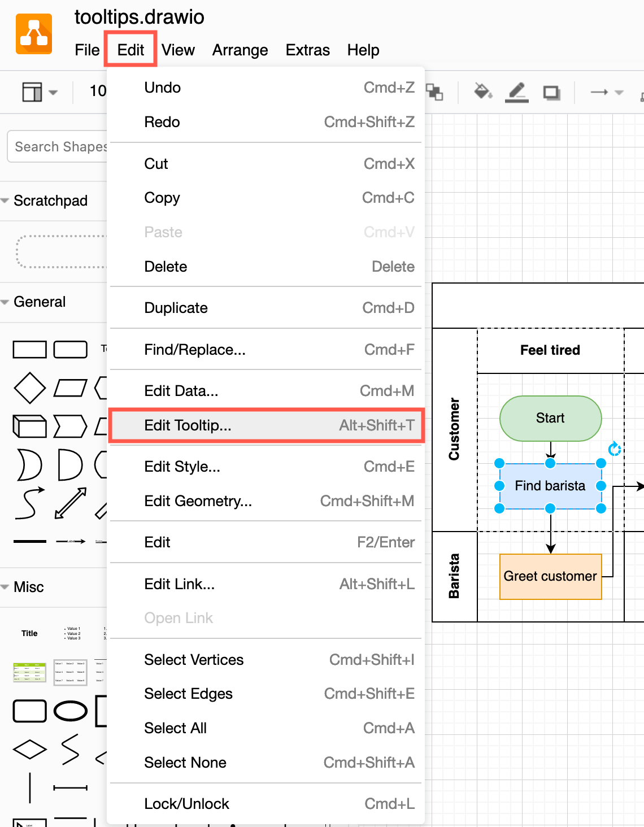
Task: Select the Line Color pencil icon
Action: coord(516,92)
